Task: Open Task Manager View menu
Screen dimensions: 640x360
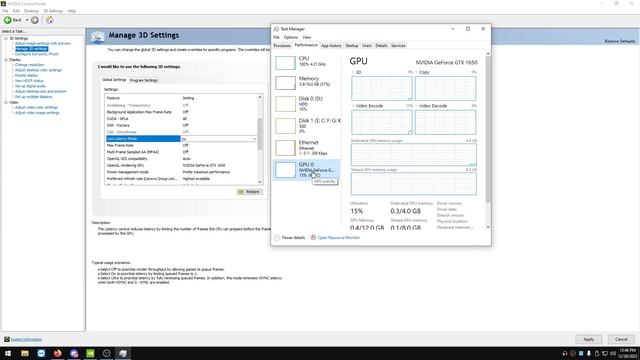Action: (307, 37)
